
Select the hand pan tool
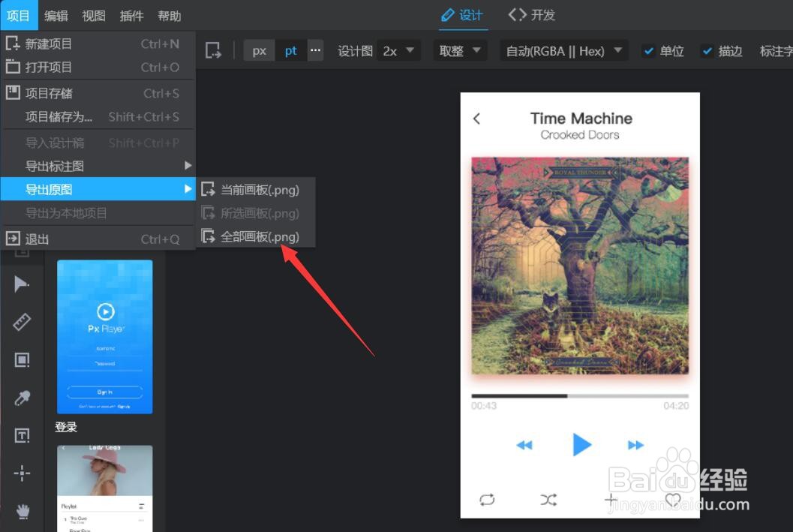23,511
